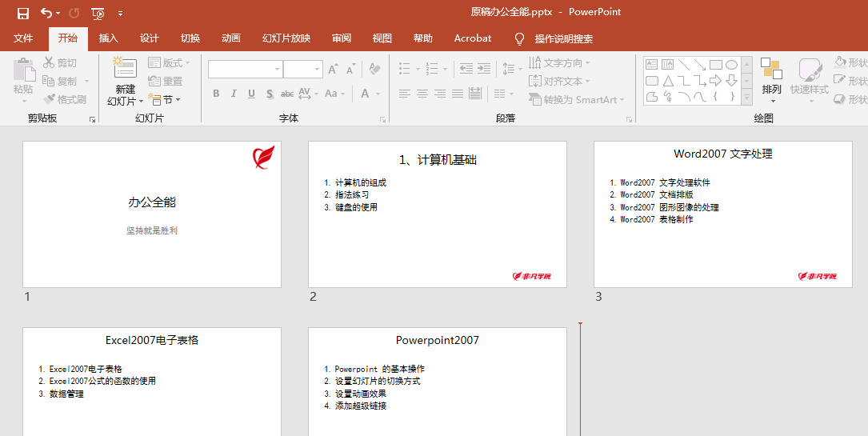Screen dimensions: 868x436
Task: Clear all formatting eraser icon
Action: coord(374,69)
